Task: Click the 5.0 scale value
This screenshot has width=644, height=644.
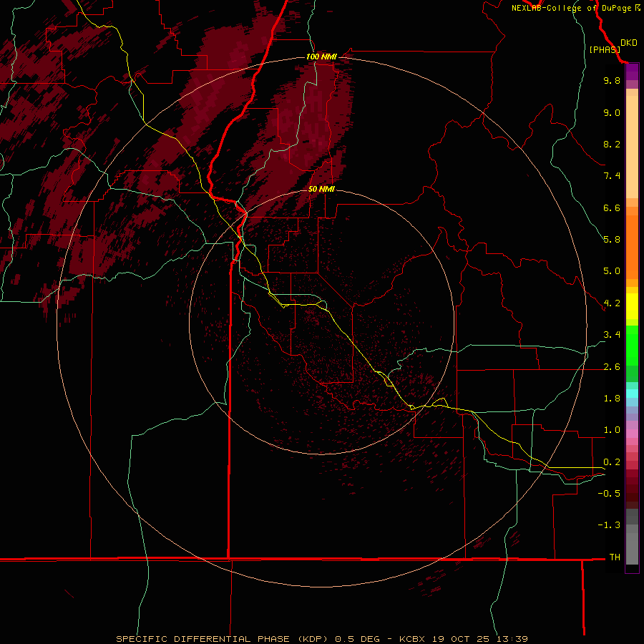Action: tap(612, 271)
